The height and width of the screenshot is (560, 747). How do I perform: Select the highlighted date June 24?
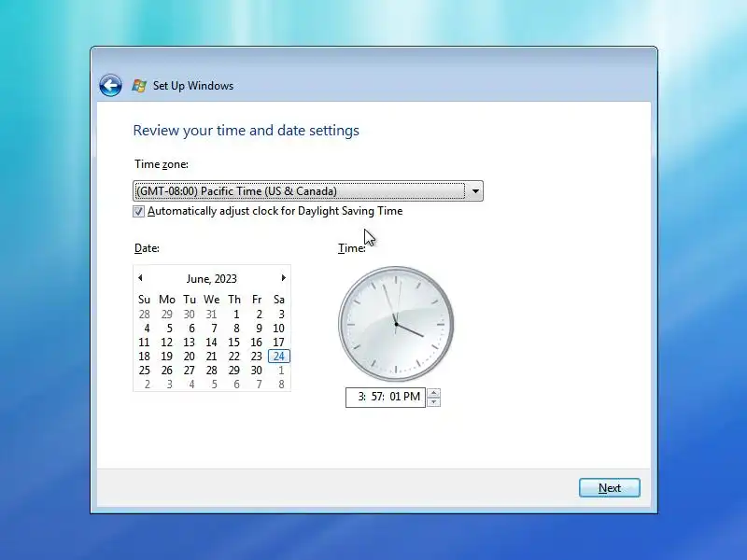click(278, 357)
